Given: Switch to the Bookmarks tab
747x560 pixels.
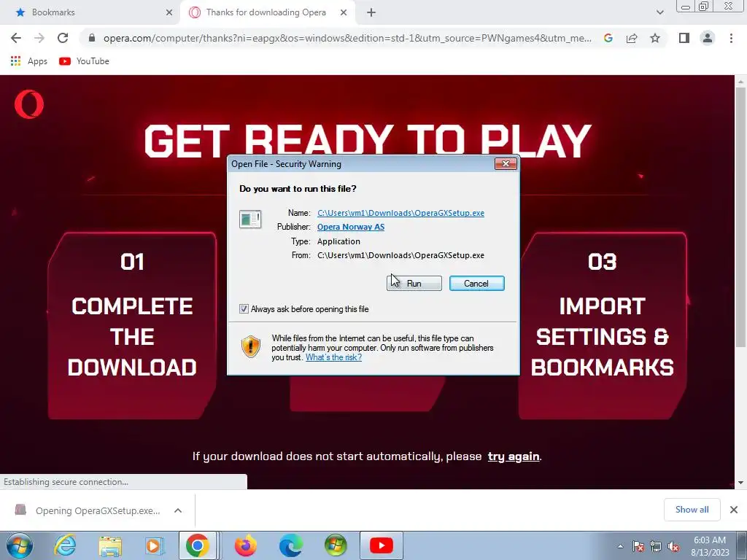Looking at the screenshot, I should coord(90,12).
